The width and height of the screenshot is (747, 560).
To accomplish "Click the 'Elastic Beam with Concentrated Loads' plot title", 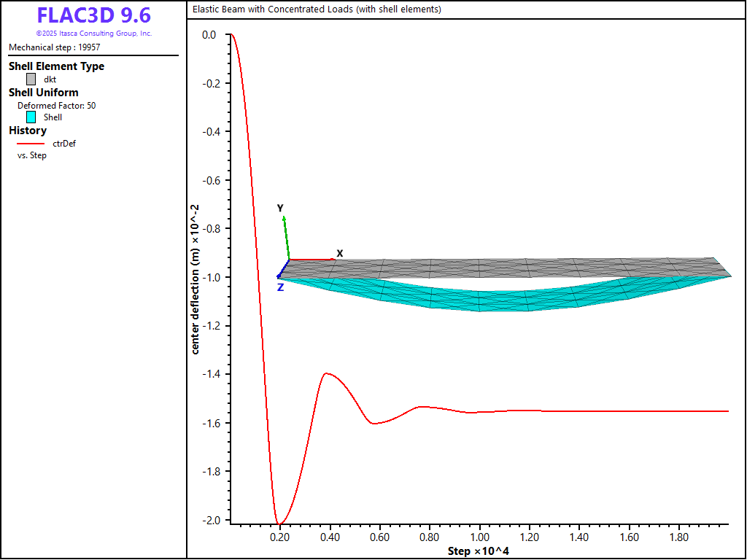I will pos(317,9).
